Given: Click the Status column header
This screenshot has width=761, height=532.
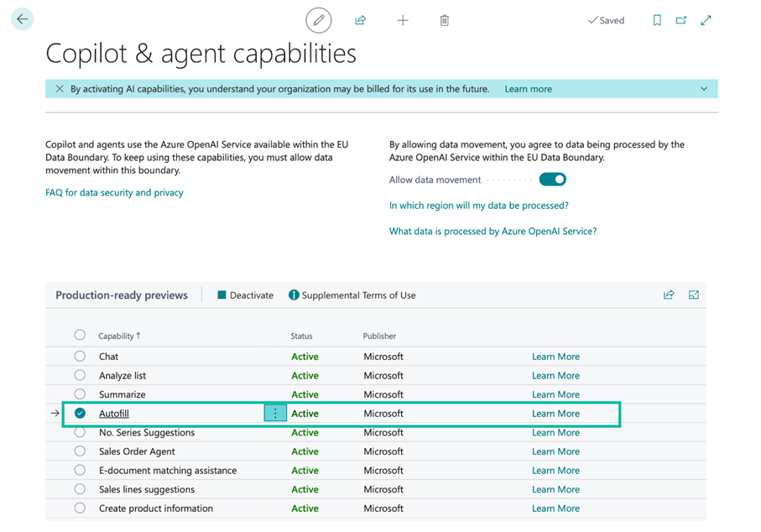Looking at the screenshot, I should [301, 336].
